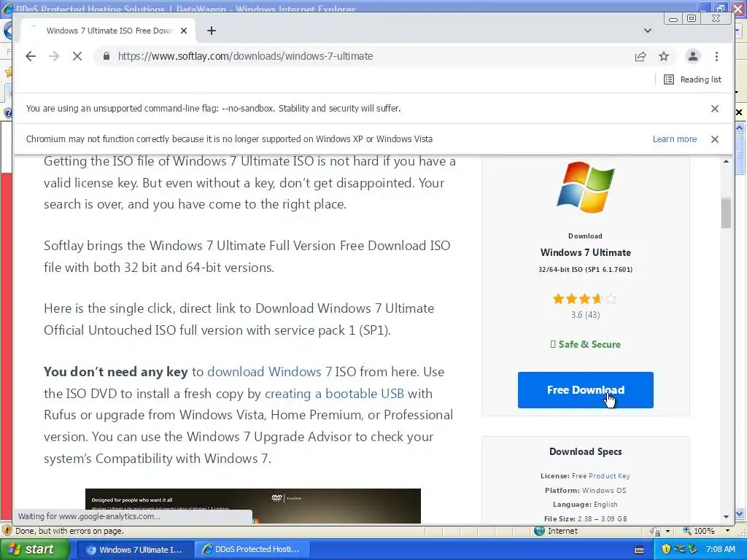Click the star rating in sidebar

tap(585, 299)
